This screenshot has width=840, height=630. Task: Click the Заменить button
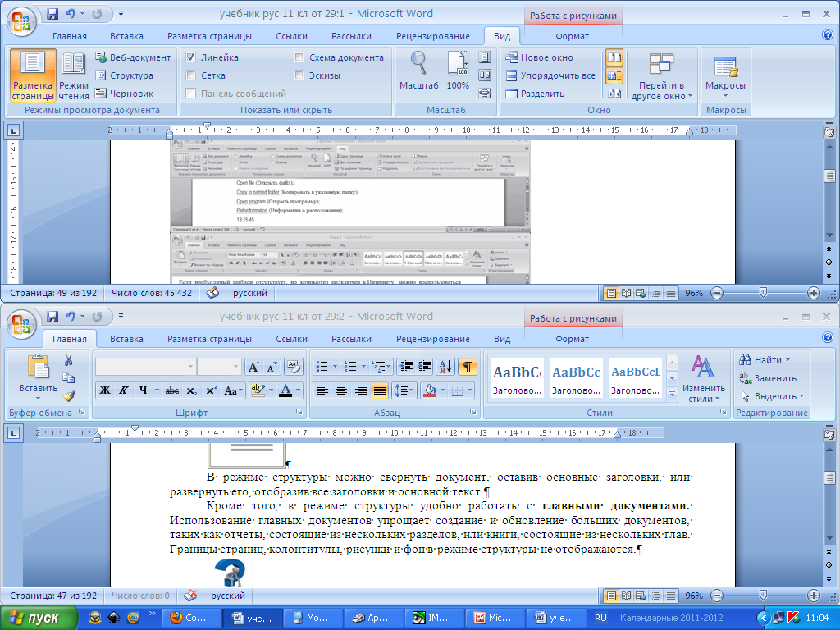[x=768, y=378]
